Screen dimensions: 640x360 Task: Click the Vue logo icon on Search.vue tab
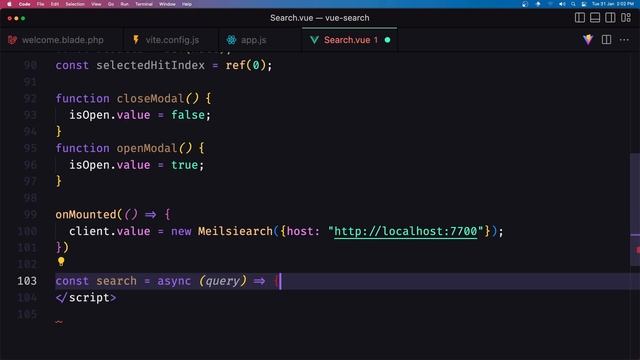[x=314, y=40]
